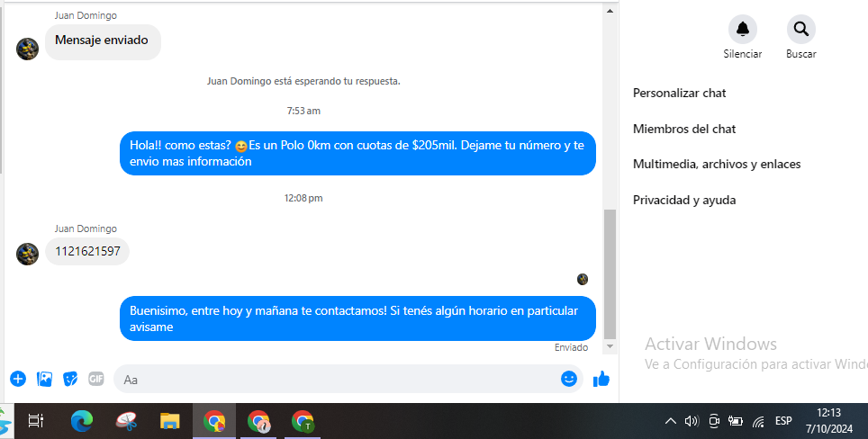Click the chat scrollbar down arrow
This screenshot has width=868, height=439.
coord(610,346)
